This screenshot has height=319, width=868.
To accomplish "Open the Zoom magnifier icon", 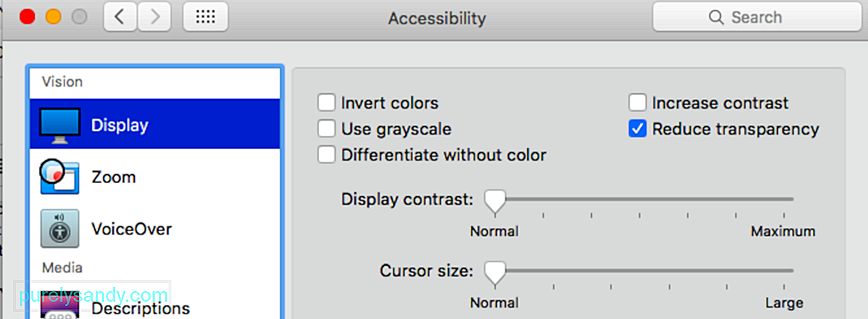I will (x=59, y=177).
